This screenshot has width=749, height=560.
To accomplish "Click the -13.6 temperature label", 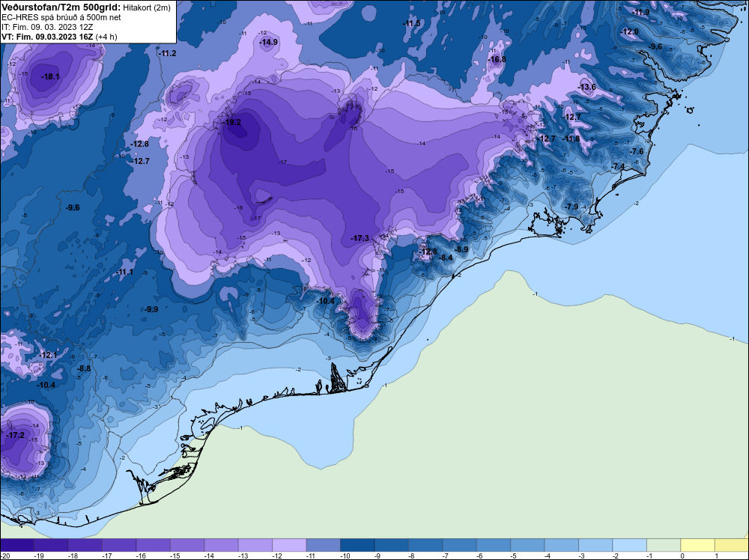I will point(587,87).
